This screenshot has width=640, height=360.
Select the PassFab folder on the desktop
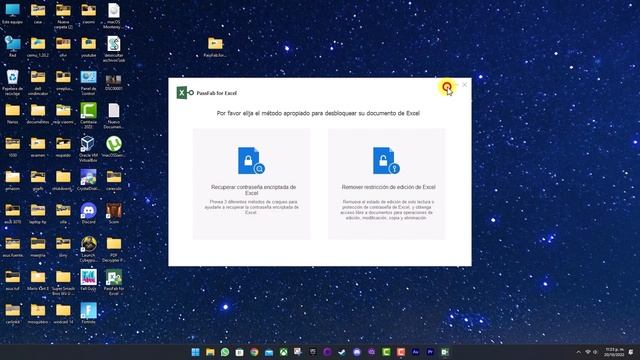(215, 47)
